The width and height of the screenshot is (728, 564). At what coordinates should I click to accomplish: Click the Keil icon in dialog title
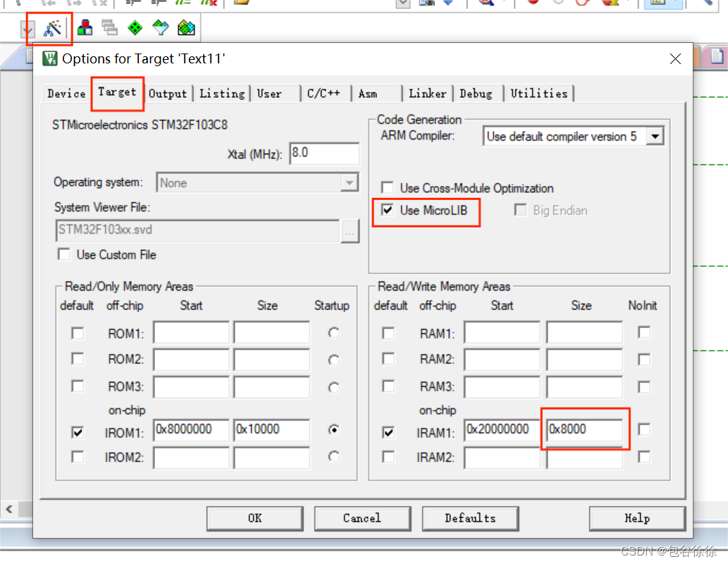pyautogui.click(x=49, y=59)
